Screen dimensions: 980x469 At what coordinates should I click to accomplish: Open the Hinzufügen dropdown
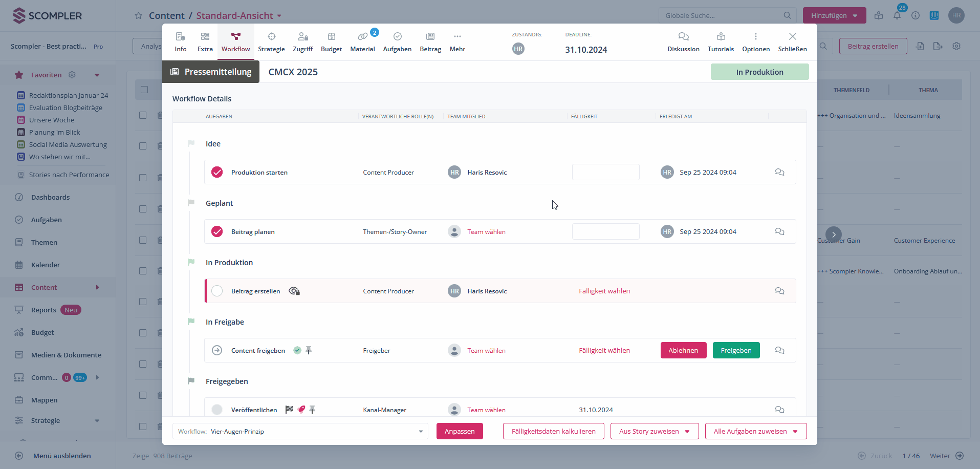pyautogui.click(x=834, y=15)
